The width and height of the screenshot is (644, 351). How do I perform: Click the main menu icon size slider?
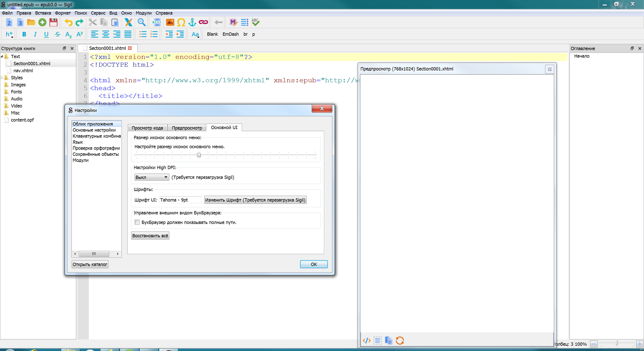199,155
